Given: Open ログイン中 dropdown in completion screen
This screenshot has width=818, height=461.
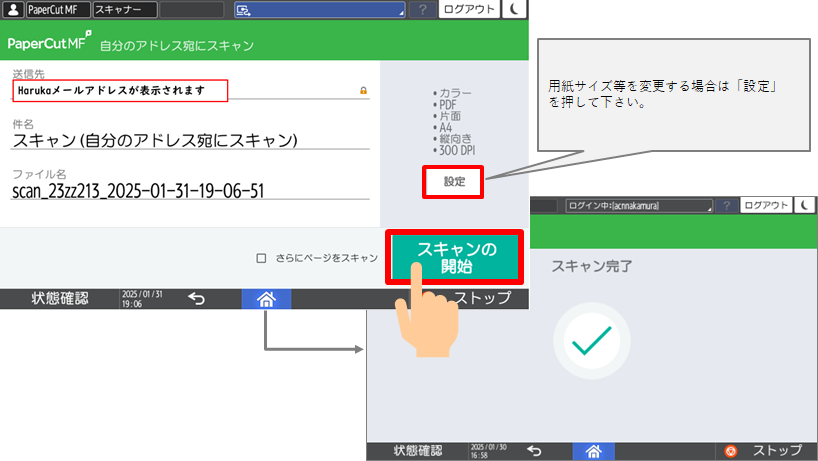Looking at the screenshot, I should click(x=639, y=206).
